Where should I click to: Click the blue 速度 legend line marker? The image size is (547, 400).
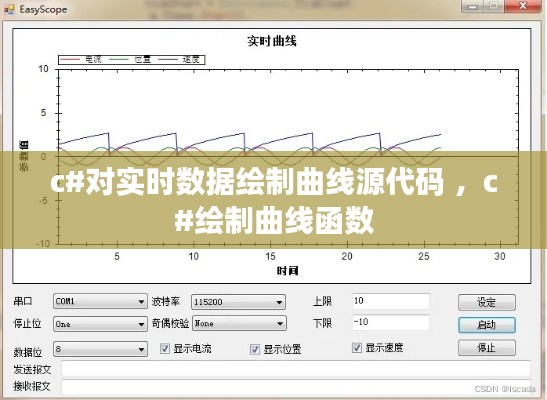click(x=168, y=60)
